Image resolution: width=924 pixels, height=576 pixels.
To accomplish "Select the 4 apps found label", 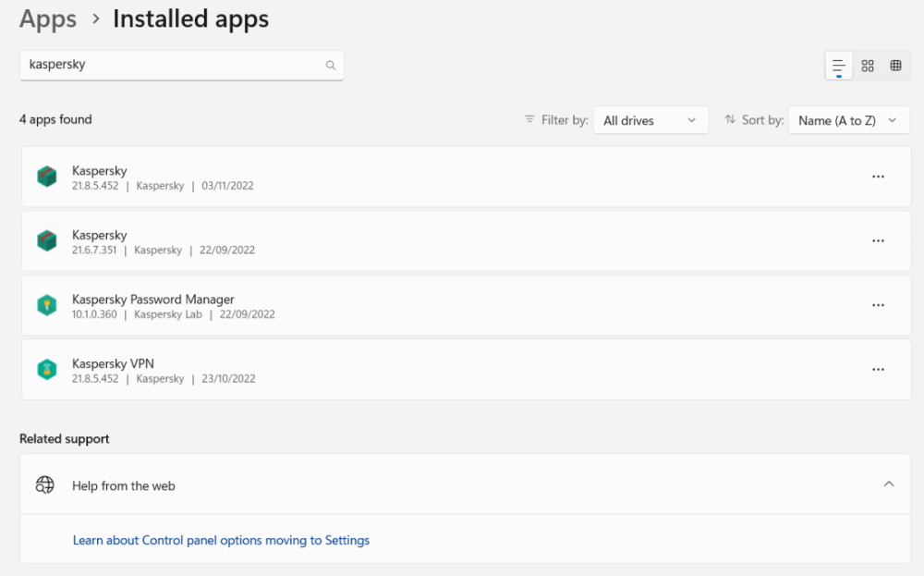I will pyautogui.click(x=57, y=119).
